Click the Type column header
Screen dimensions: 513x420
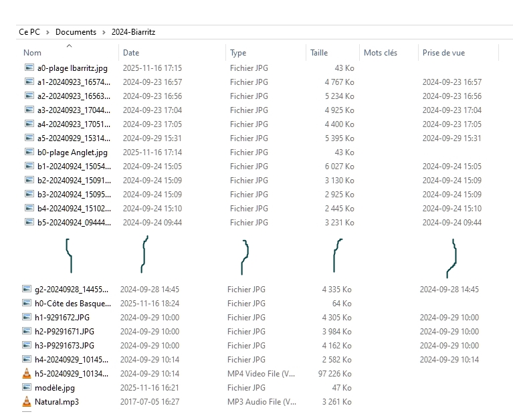[x=238, y=53]
